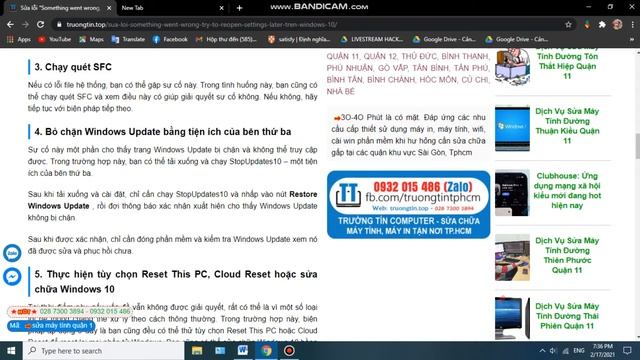Open the volume speaker tray icon
The width and height of the screenshot is (640, 360).
pos(553,351)
